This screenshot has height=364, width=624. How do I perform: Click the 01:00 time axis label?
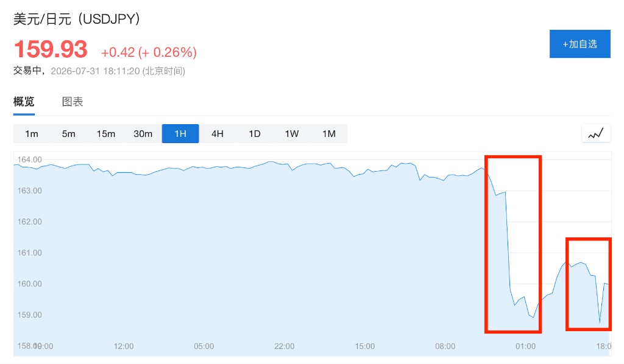click(525, 346)
